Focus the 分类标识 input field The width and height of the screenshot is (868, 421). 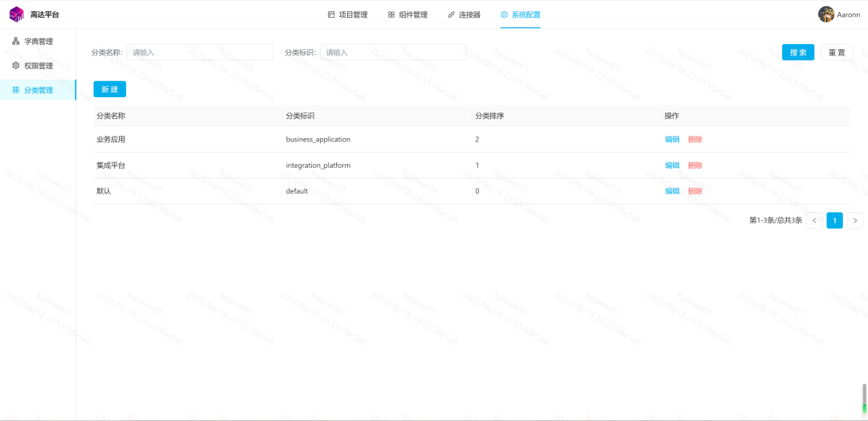[393, 52]
